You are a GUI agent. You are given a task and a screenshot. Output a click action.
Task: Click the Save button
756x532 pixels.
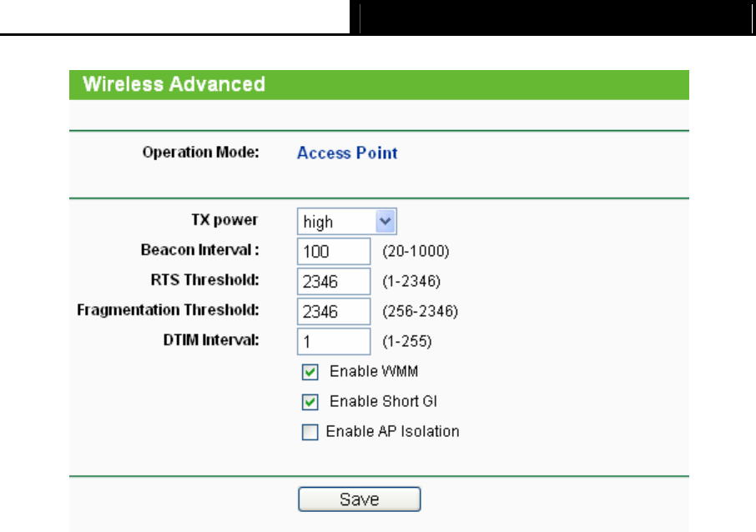[359, 499]
